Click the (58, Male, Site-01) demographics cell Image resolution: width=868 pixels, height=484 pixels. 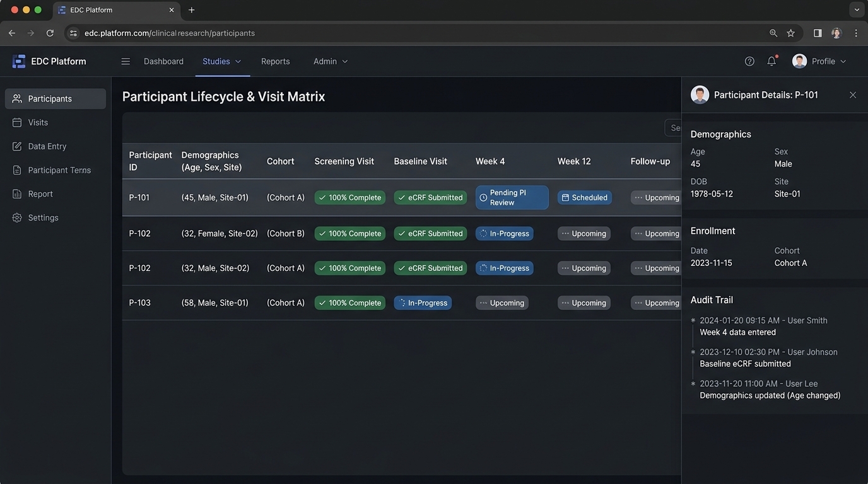coord(215,302)
